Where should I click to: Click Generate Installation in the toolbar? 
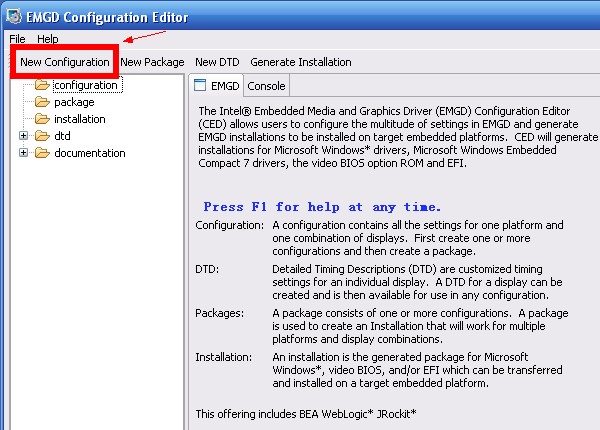point(300,62)
